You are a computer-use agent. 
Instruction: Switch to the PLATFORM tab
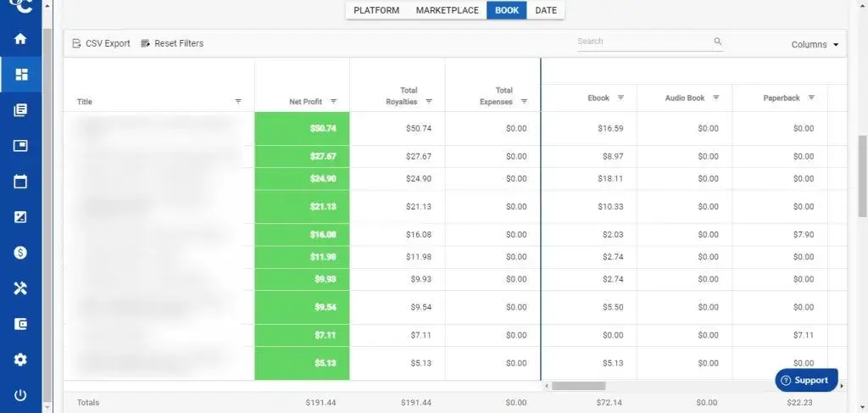point(376,10)
